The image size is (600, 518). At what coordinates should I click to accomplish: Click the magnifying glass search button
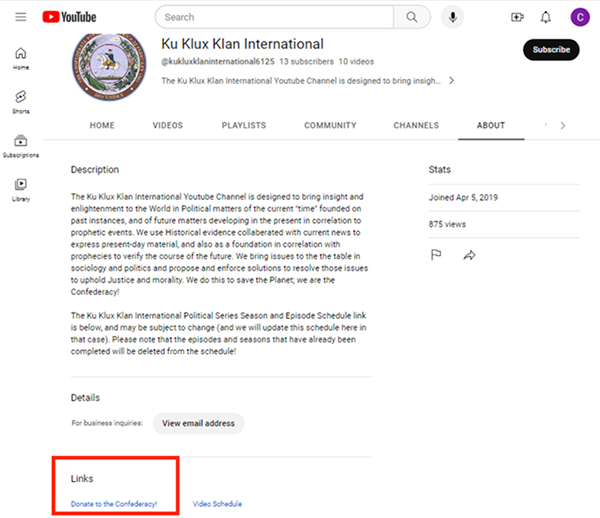pos(410,17)
